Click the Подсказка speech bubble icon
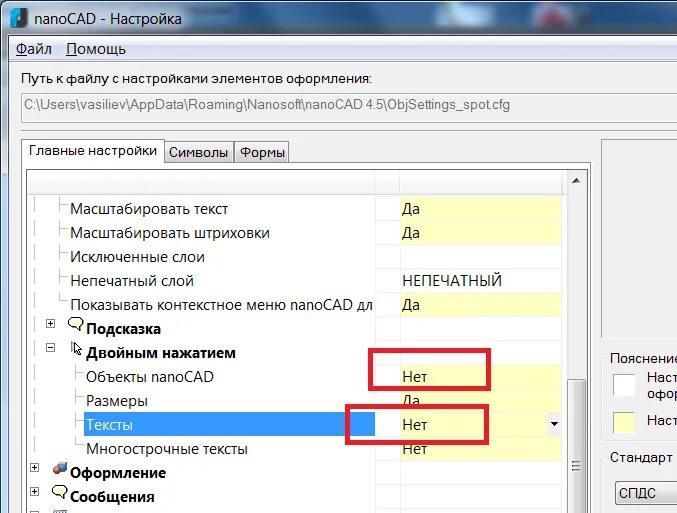This screenshot has width=677, height=513. 75,324
